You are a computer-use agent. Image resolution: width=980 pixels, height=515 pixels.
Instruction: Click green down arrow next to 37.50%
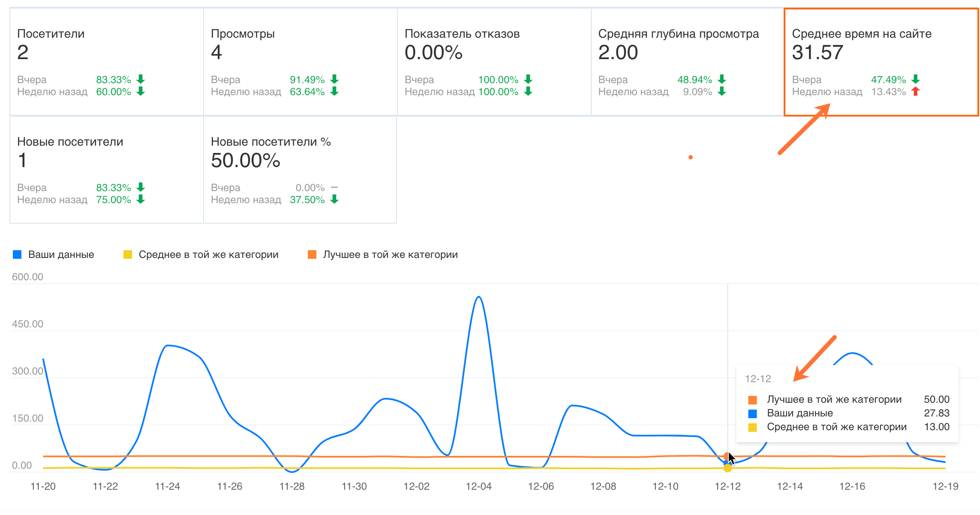[334, 199]
